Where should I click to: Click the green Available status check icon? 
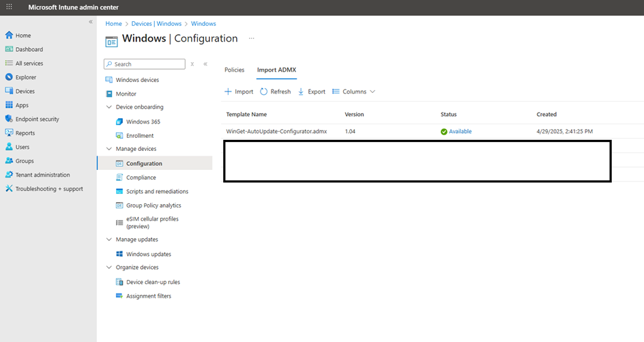point(444,132)
